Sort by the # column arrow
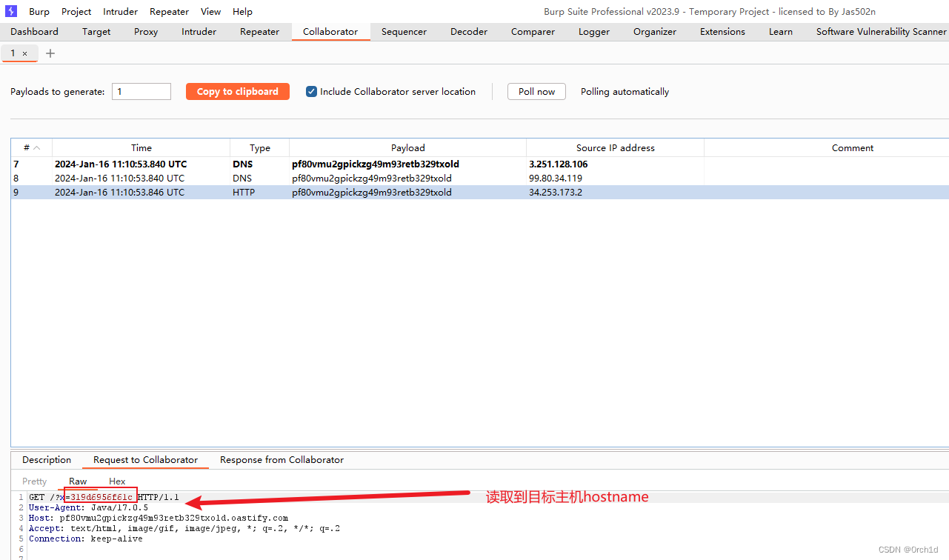 coord(37,148)
